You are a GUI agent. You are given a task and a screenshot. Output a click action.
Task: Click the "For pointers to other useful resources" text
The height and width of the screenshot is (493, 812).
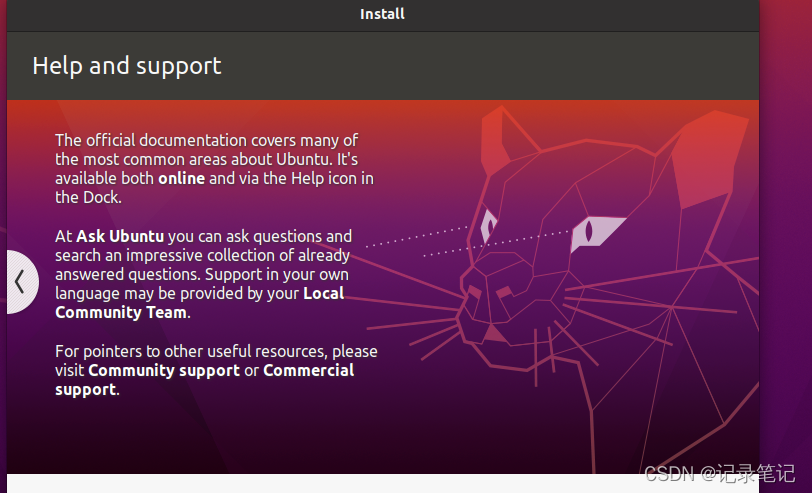click(191, 352)
